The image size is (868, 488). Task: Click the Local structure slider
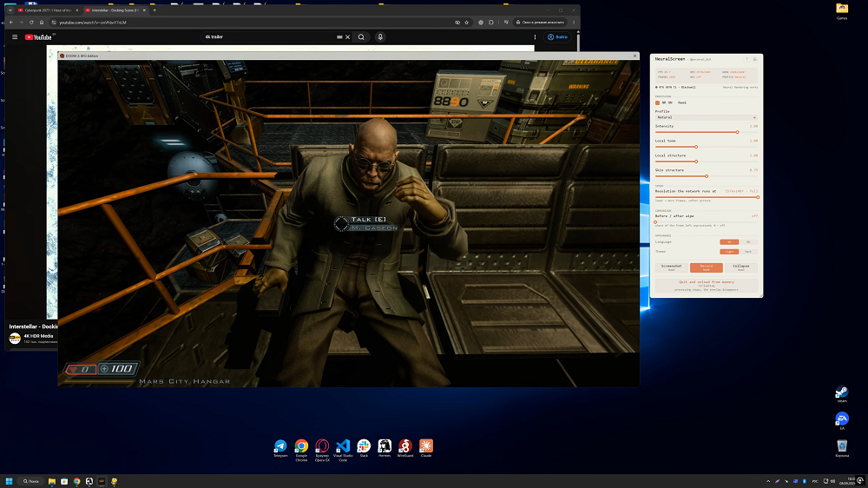click(x=707, y=162)
